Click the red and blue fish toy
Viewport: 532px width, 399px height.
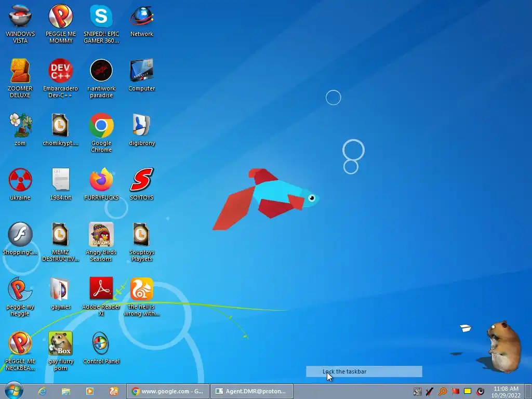(266, 199)
